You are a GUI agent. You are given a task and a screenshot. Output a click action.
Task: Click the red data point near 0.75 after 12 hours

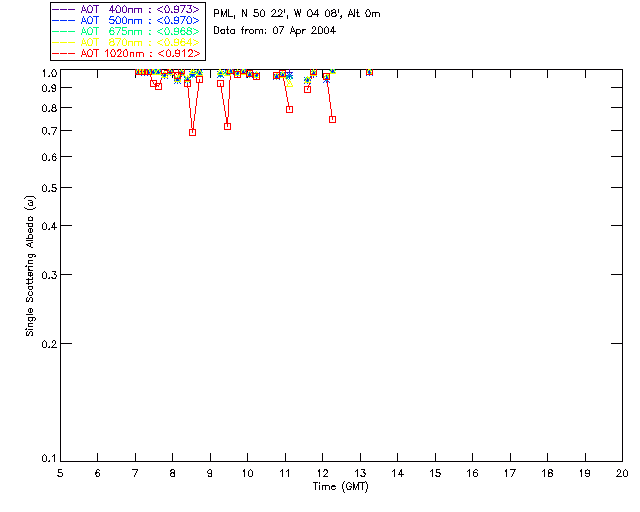332,120
